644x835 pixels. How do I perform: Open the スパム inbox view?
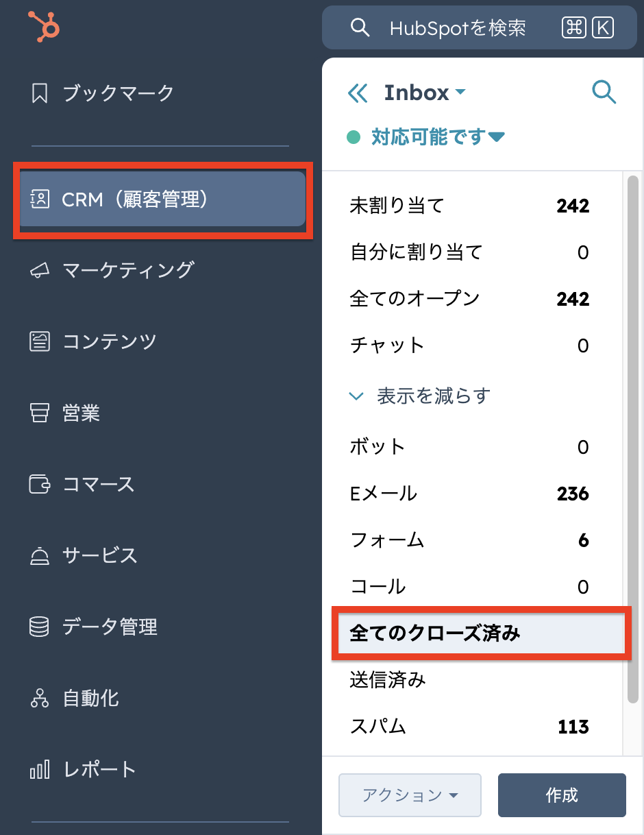tap(378, 726)
